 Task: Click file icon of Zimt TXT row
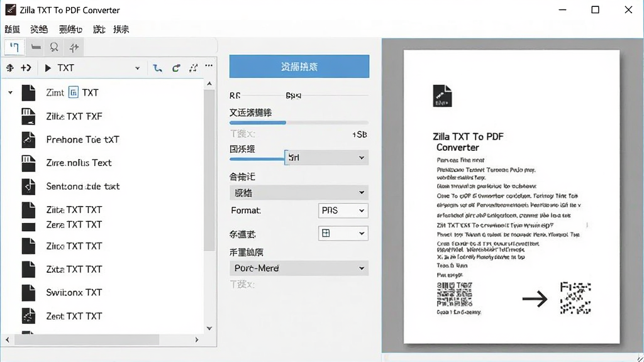[x=28, y=93]
